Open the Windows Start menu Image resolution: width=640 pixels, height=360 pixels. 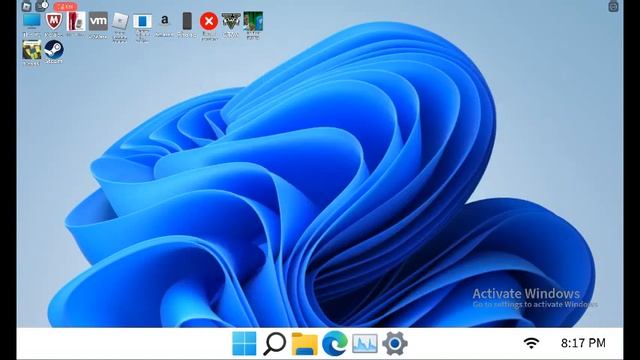[244, 343]
